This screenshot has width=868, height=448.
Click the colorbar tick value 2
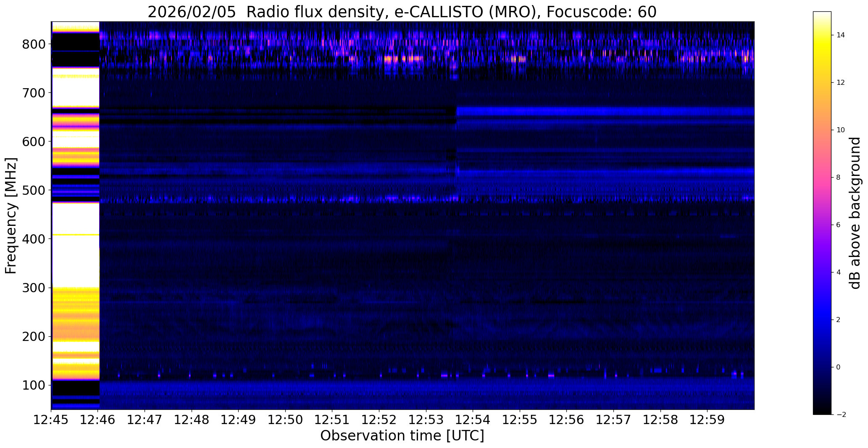pyautogui.click(x=838, y=320)
